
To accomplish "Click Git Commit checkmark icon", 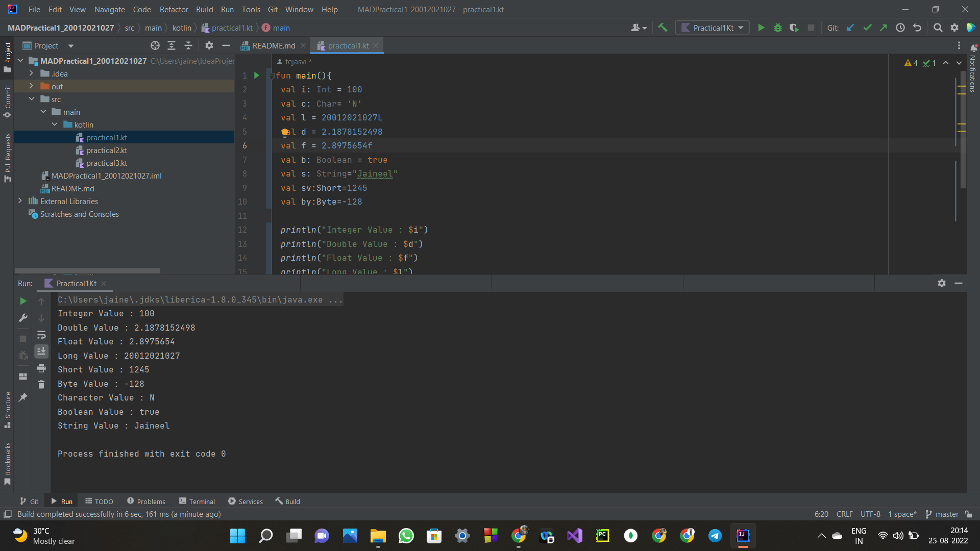I will pos(867,28).
